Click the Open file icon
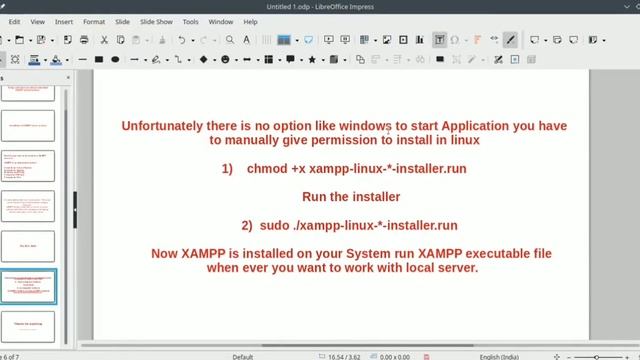 tap(19, 40)
